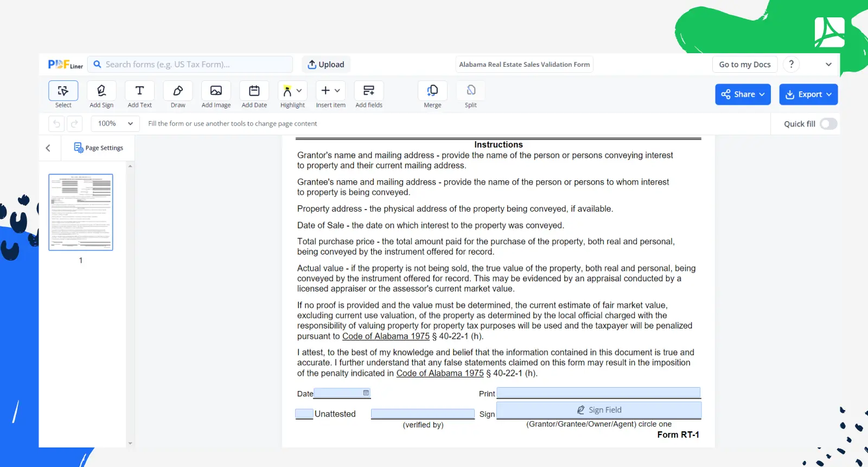
Task: Enable the Quick fill toggle
Action: (828, 124)
